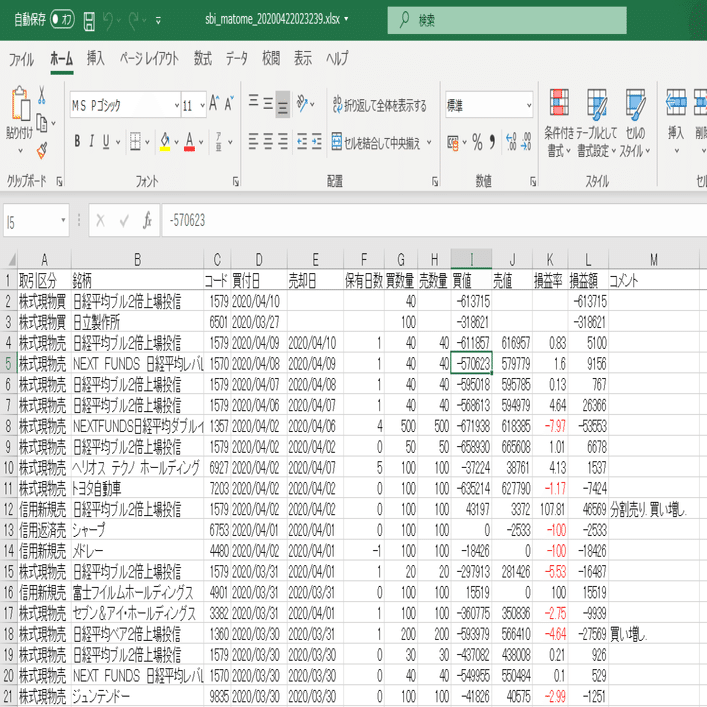Open the ヘルプ tab
Image resolution: width=707 pixels, height=707 pixels.
click(x=337, y=58)
